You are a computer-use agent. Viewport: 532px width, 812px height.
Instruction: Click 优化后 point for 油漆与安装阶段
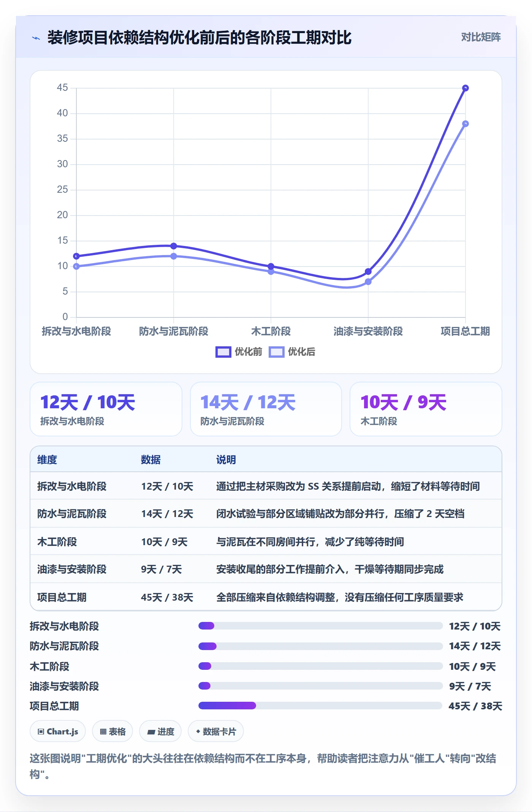(368, 282)
